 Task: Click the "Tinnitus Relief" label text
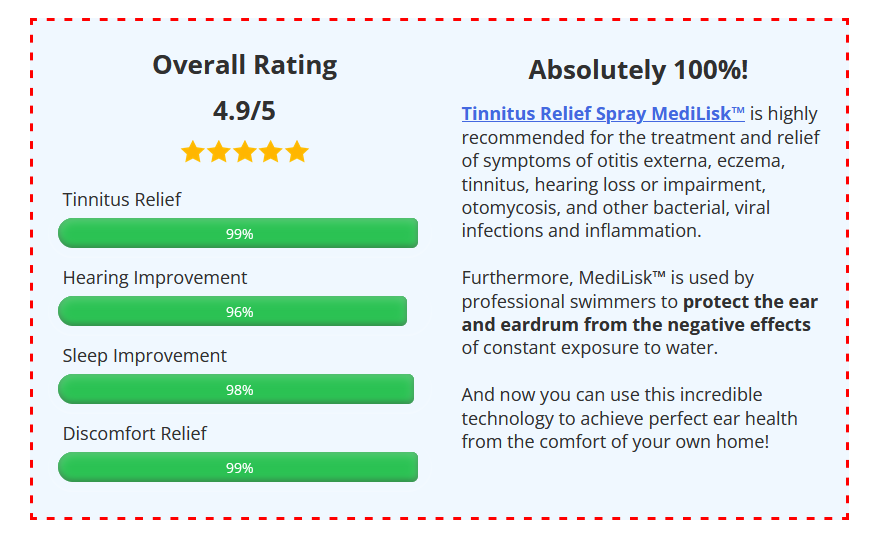pos(122,199)
